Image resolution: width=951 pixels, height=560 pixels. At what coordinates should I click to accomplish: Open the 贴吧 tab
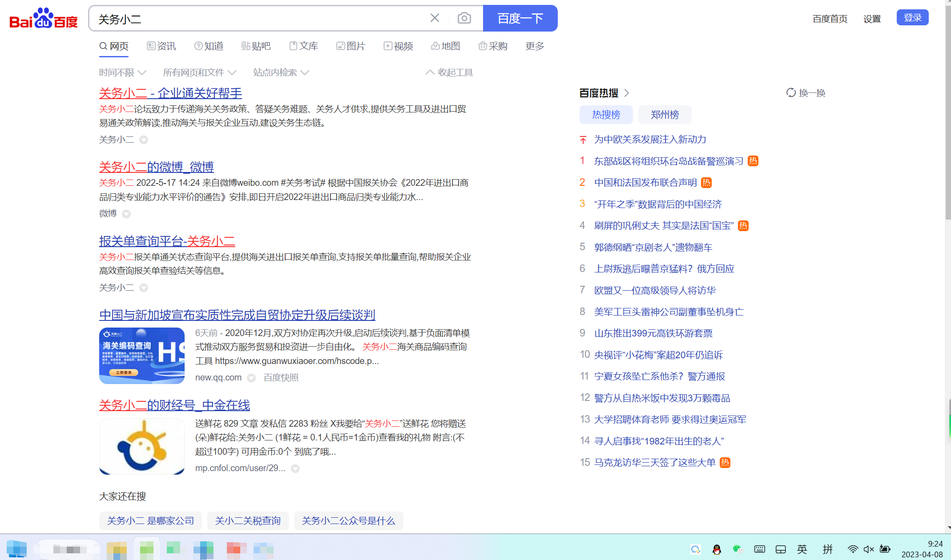click(256, 46)
